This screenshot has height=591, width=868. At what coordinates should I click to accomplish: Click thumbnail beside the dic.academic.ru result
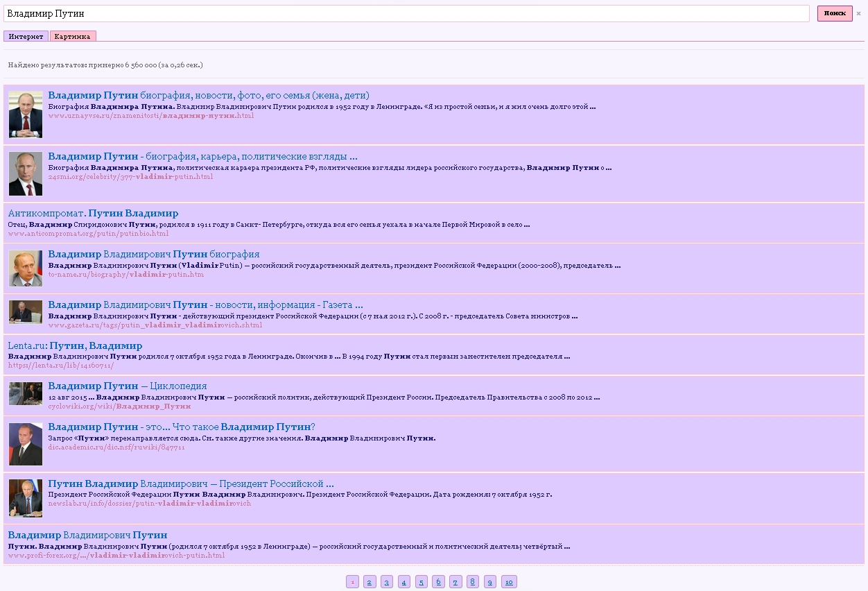pyautogui.click(x=26, y=444)
